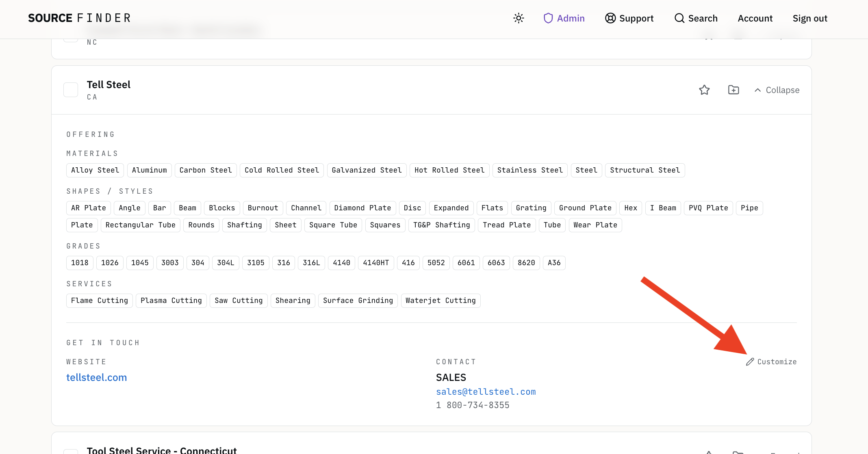
Task: Click the A36 grade tag
Action: pyautogui.click(x=554, y=263)
